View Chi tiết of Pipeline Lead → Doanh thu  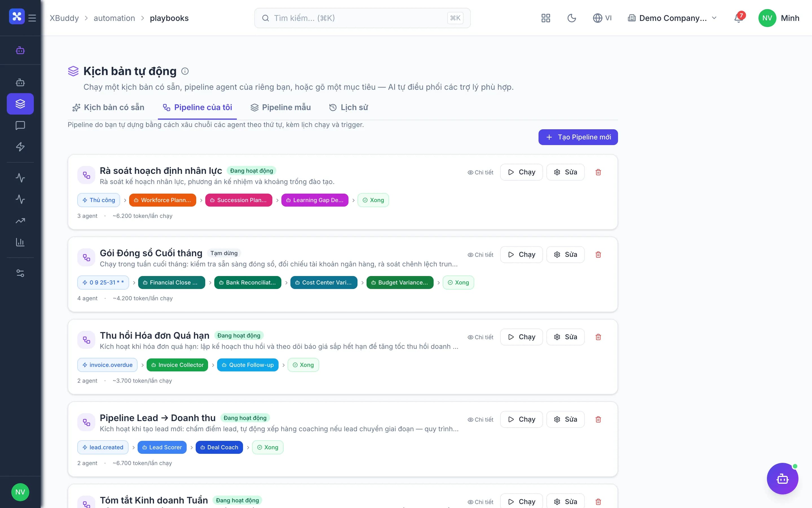coord(480,420)
